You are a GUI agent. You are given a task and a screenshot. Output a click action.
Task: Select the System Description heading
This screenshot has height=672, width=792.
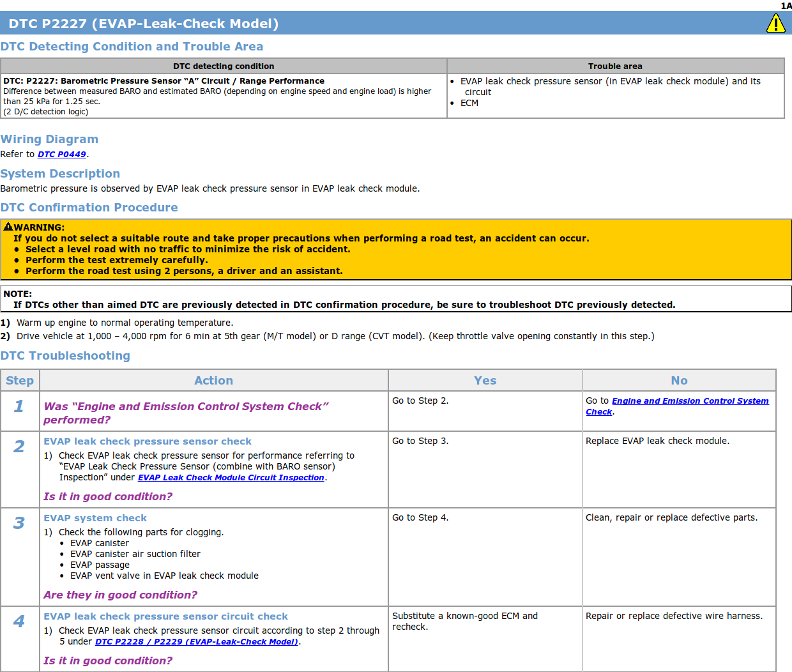pyautogui.click(x=60, y=174)
